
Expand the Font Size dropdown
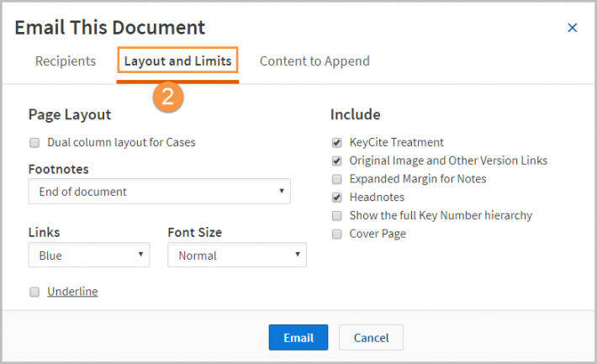point(237,255)
